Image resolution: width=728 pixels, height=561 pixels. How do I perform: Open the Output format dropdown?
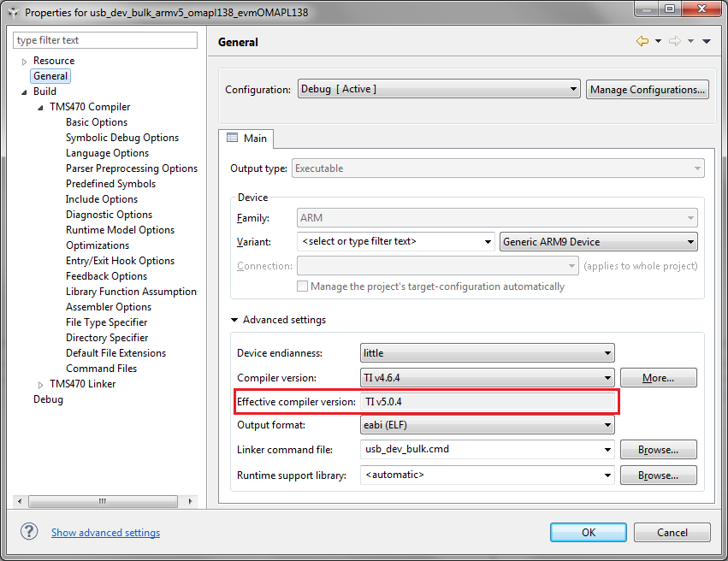[608, 425]
